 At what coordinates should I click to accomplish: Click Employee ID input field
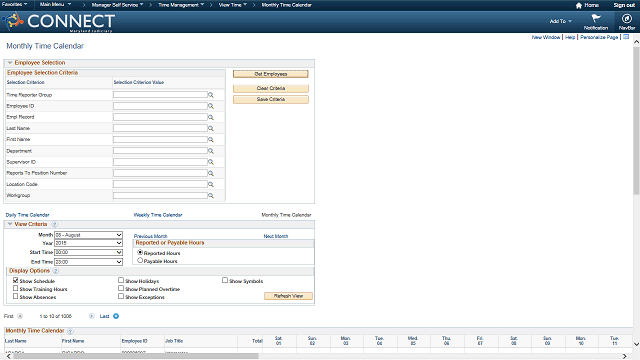[x=160, y=106]
